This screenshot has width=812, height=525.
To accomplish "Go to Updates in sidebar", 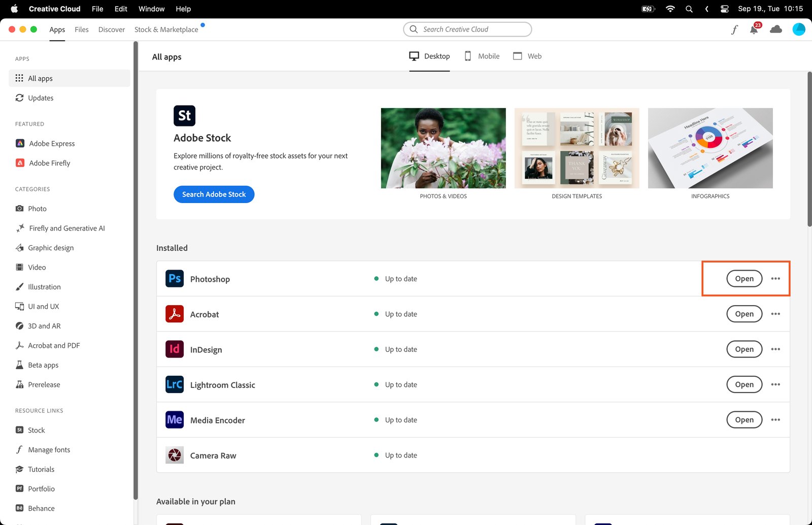I will pos(41,98).
